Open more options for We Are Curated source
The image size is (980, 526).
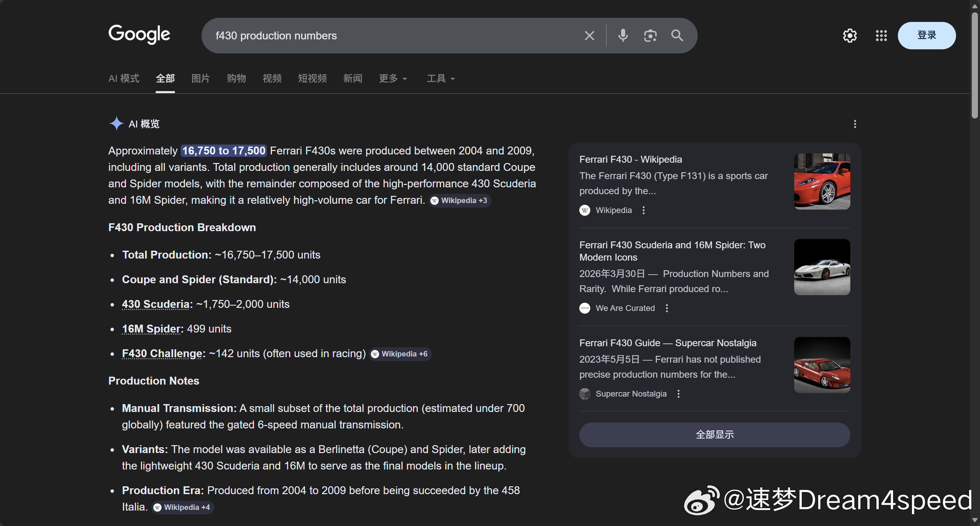[667, 308]
